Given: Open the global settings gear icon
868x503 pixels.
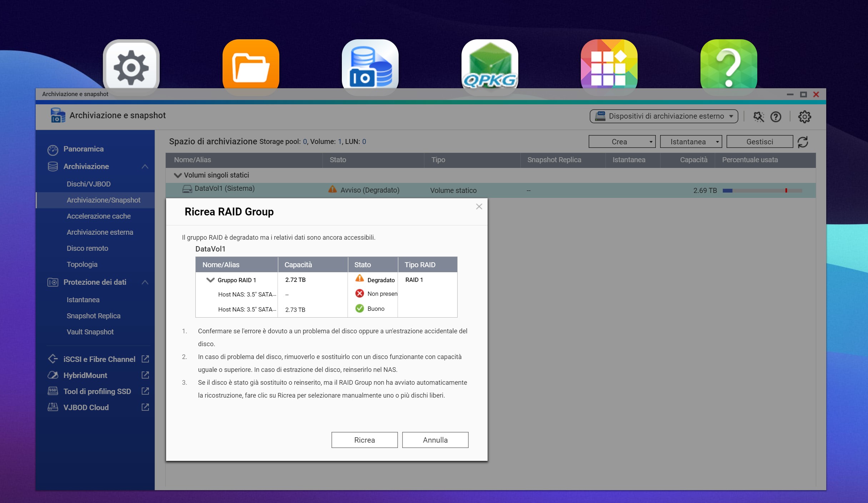Looking at the screenshot, I should click(x=804, y=116).
